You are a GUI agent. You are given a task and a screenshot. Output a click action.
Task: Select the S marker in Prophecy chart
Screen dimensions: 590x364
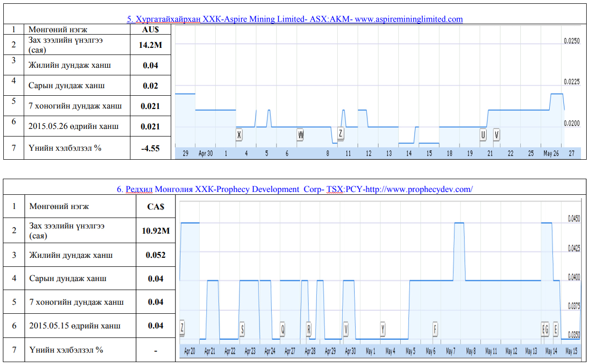click(x=242, y=328)
